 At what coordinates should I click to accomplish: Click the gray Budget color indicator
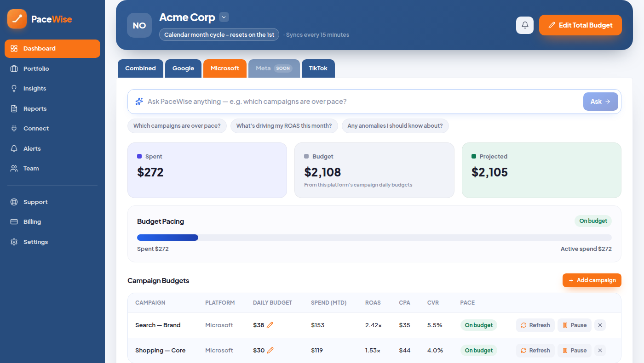(x=306, y=156)
